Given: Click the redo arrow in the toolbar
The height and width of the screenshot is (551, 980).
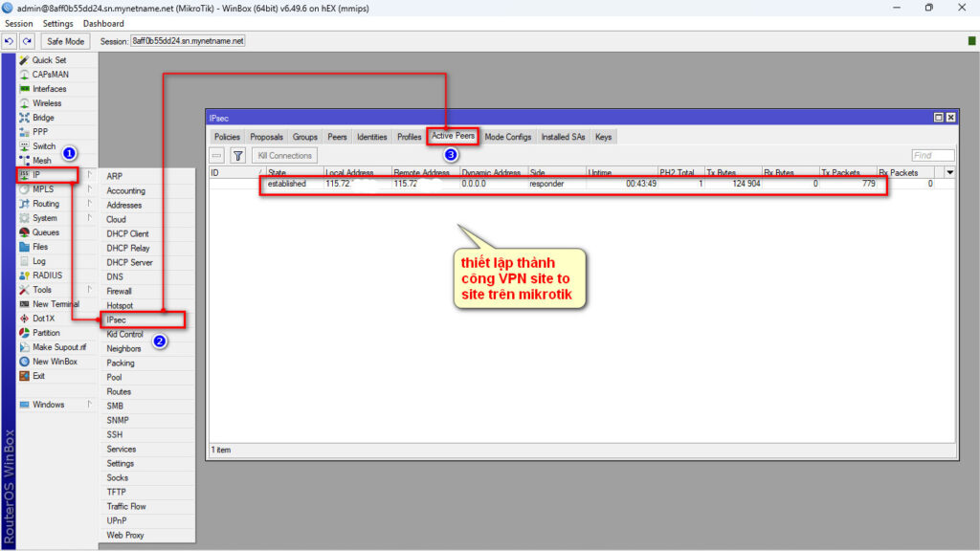Looking at the screenshot, I should click(27, 41).
